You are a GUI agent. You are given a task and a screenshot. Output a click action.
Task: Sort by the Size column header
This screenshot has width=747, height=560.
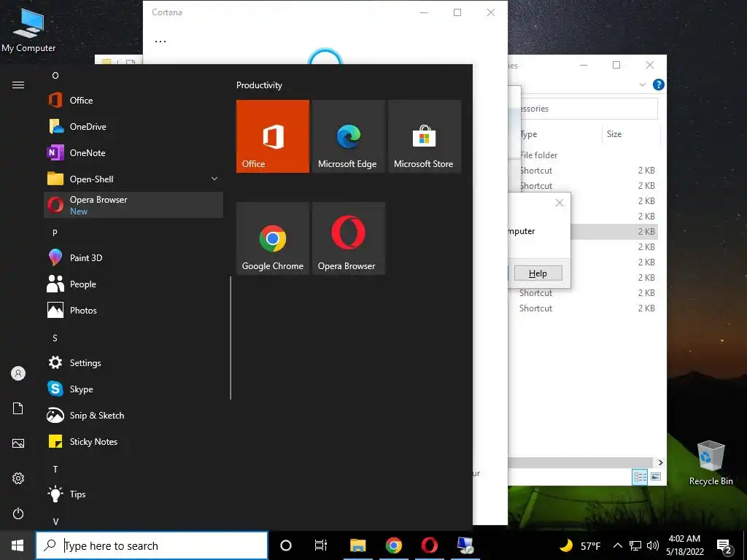[x=631, y=134]
